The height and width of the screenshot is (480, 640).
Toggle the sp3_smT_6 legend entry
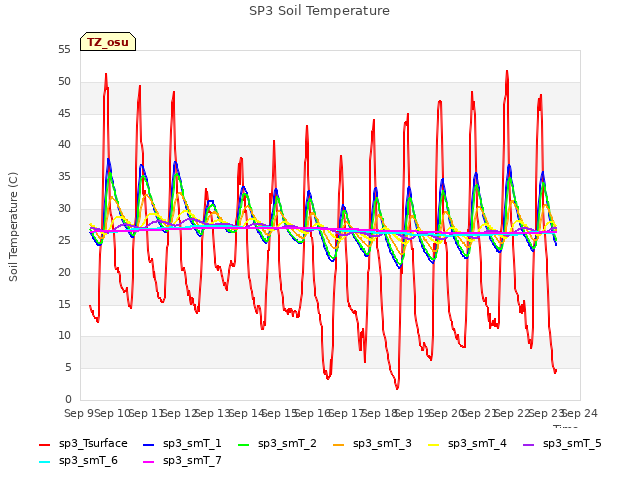pos(78,461)
